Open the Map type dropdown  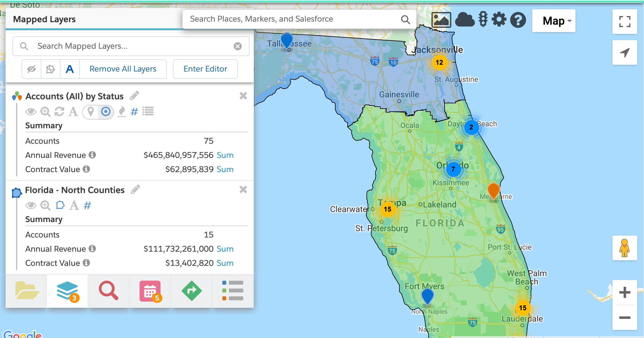click(554, 21)
